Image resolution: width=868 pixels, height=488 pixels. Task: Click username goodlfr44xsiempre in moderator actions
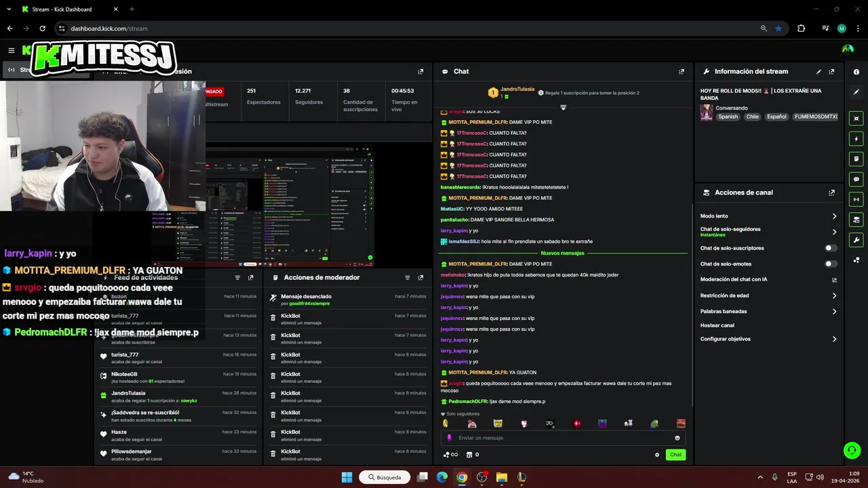tap(309, 304)
